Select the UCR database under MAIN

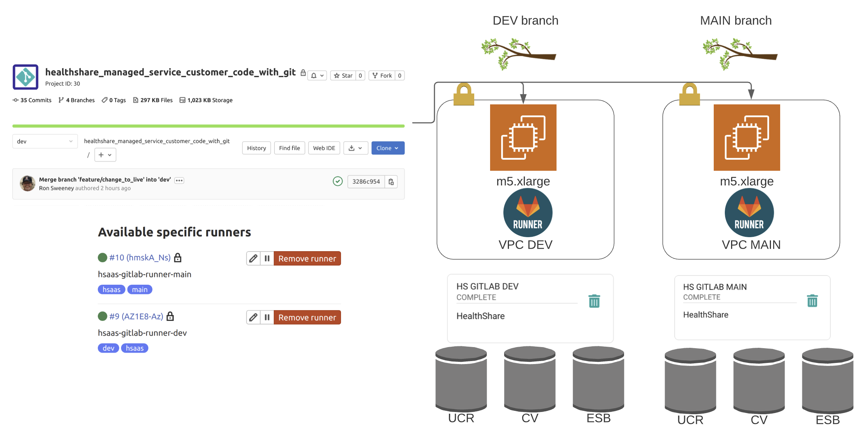690,381
